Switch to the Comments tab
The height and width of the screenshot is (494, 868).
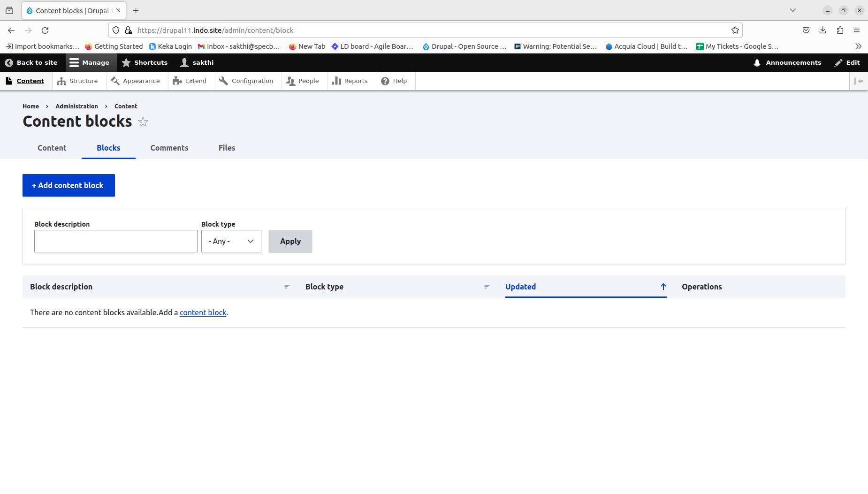[169, 148]
